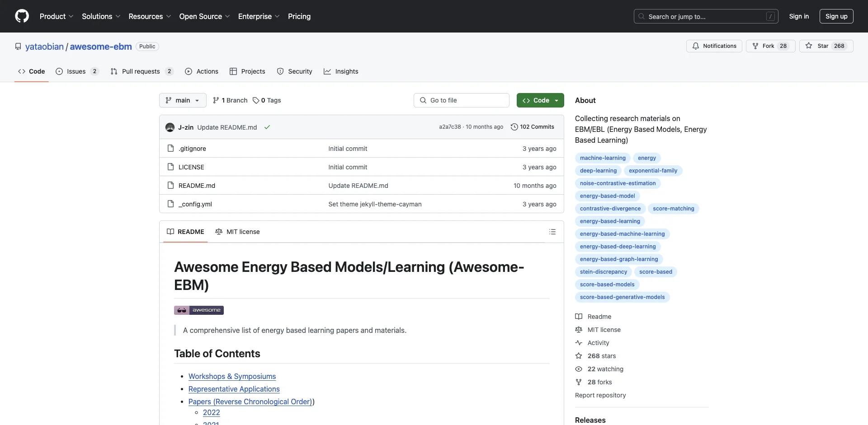Open the README outline icon

[x=552, y=232]
